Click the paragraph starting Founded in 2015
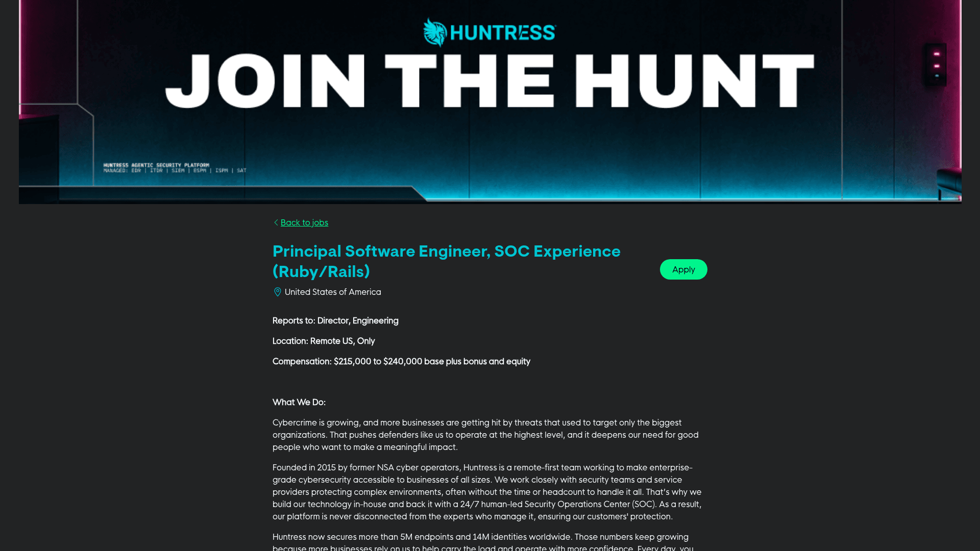Viewport: 980px width, 551px height. point(487,492)
